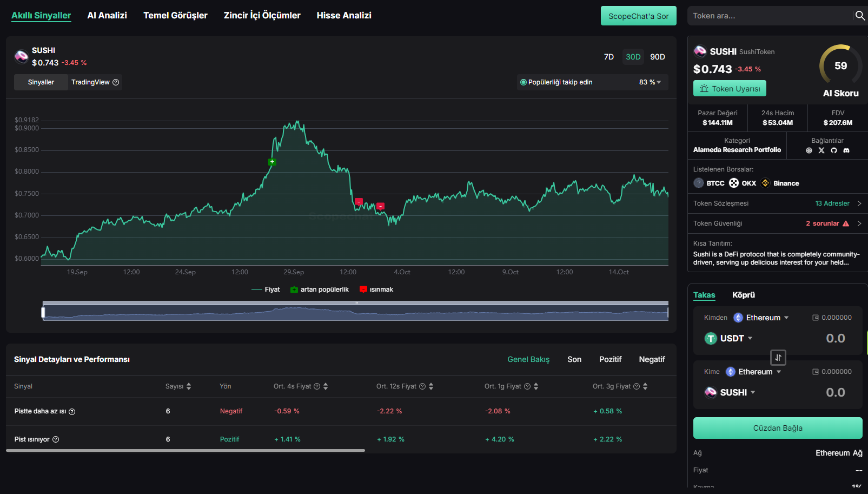Click the swap direction arrows button
The width and height of the screenshot is (868, 494).
(778, 358)
